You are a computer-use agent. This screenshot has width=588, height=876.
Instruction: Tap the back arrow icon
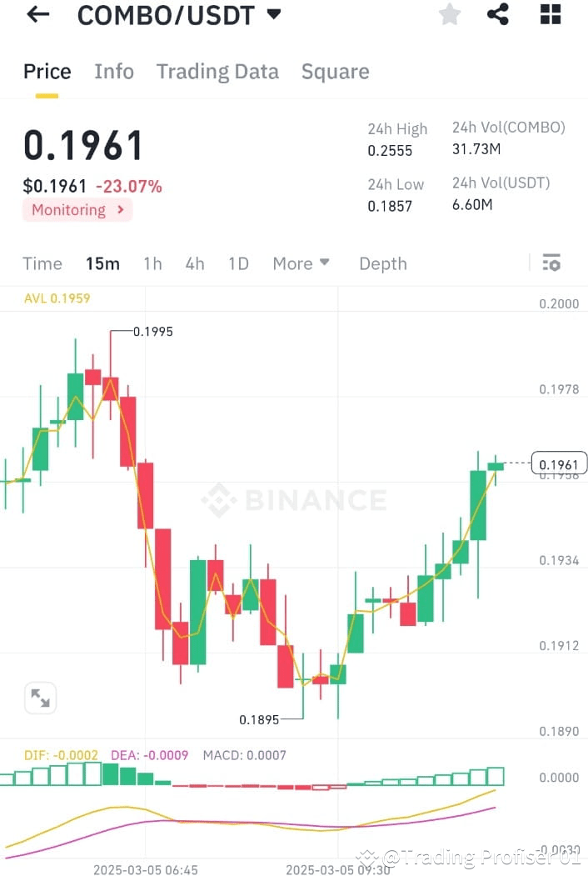pos(37,14)
